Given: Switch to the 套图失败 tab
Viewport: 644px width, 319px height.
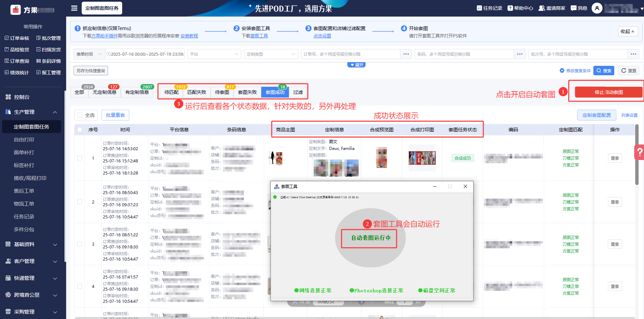Looking at the screenshot, I should (247, 92).
